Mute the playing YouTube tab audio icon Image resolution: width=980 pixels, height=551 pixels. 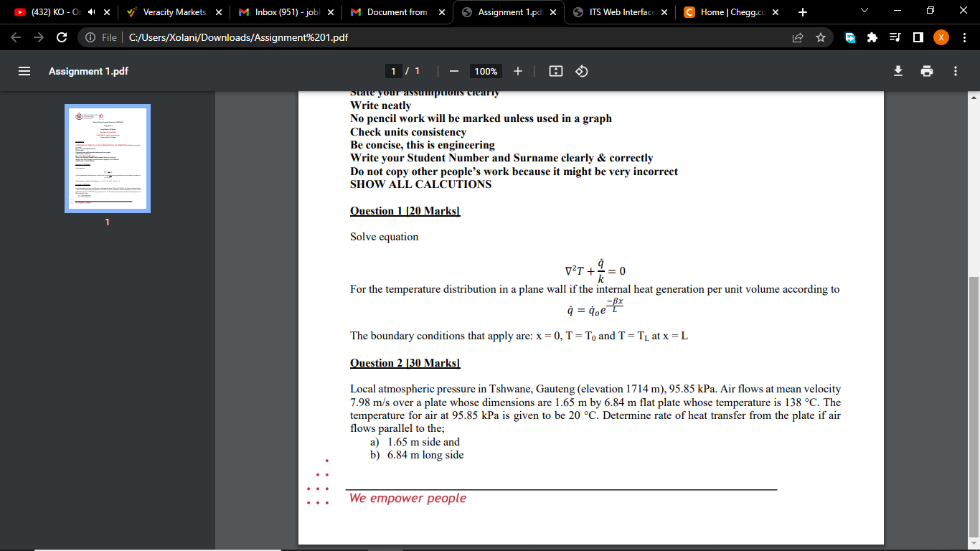click(91, 11)
